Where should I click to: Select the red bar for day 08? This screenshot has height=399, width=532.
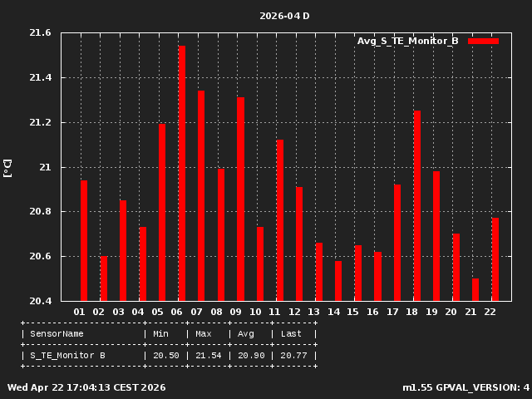[221, 234]
